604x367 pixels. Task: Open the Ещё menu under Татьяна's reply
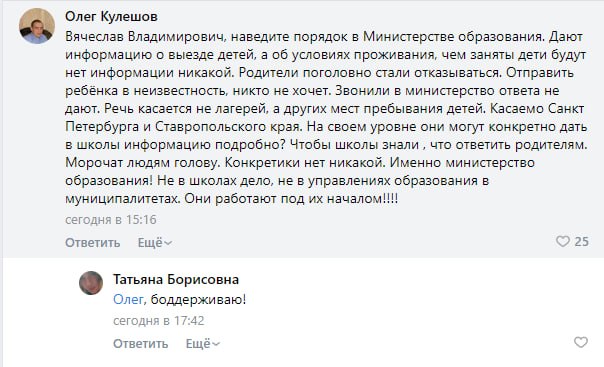pos(203,344)
